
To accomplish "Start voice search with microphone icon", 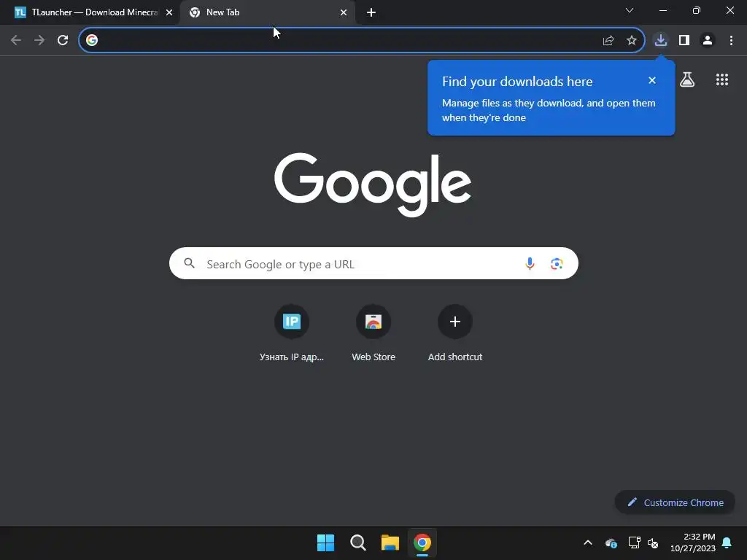I will (x=530, y=263).
